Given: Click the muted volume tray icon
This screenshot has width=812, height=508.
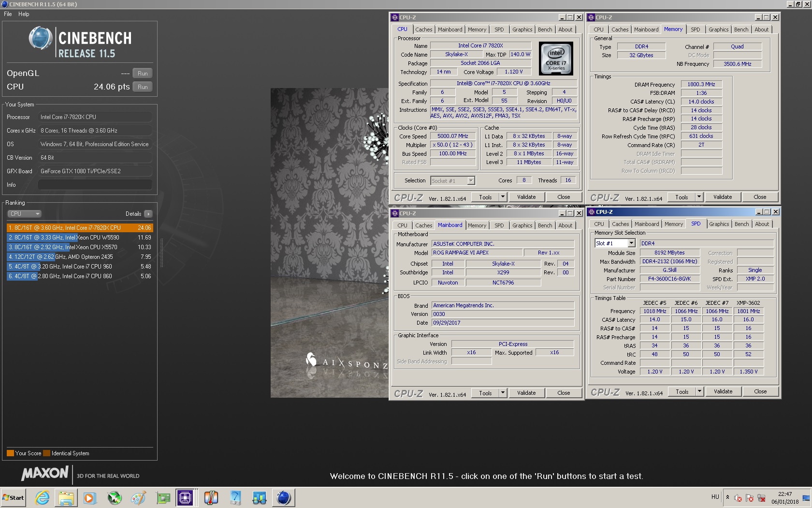Looking at the screenshot, I should pyautogui.click(x=738, y=497).
